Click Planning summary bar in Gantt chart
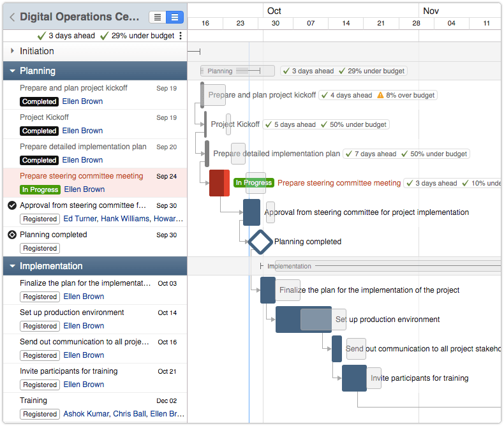504x426 pixels. 237,71
